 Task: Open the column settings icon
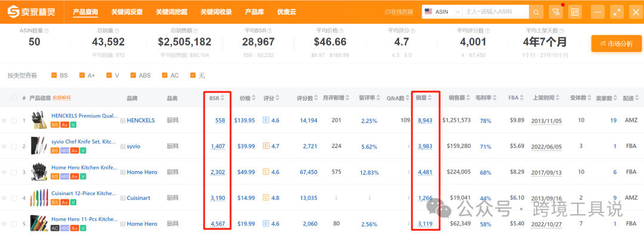pos(575,13)
